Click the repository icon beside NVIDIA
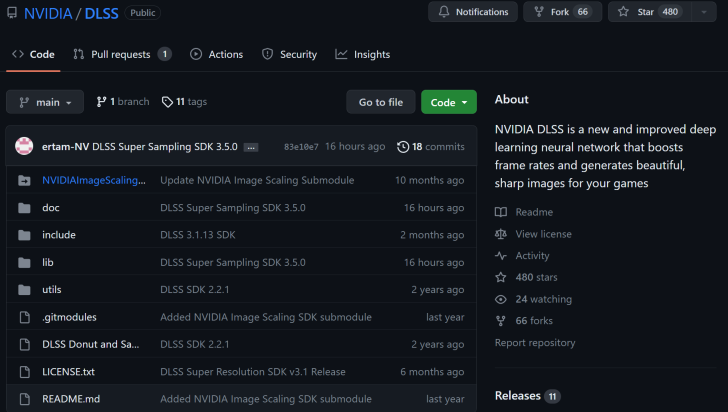The width and height of the screenshot is (728, 412). click(12, 13)
